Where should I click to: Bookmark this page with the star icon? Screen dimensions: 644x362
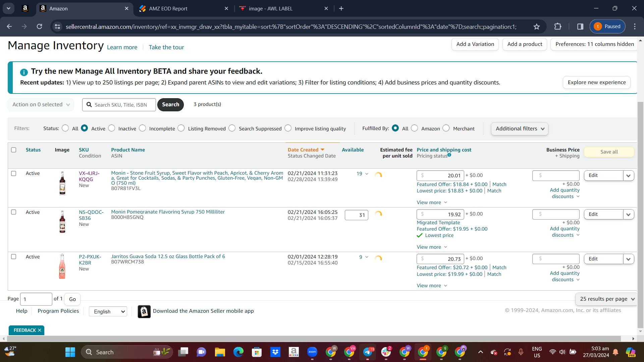coord(537,26)
